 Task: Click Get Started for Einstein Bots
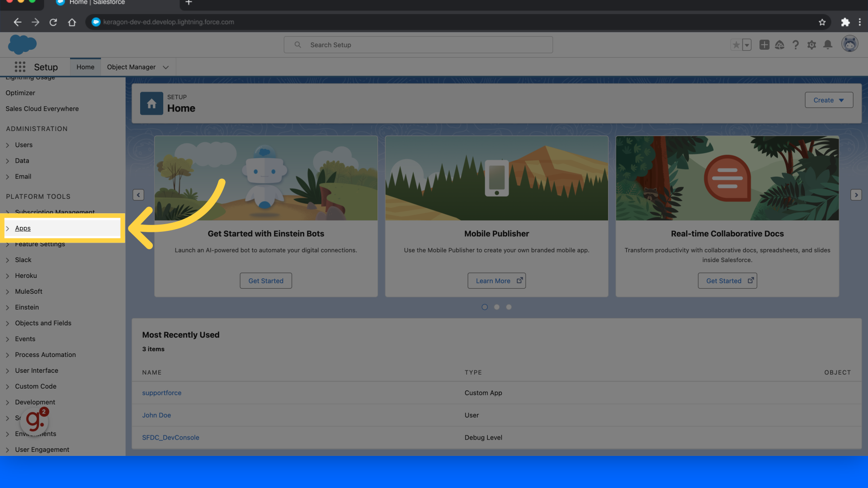[266, 281]
